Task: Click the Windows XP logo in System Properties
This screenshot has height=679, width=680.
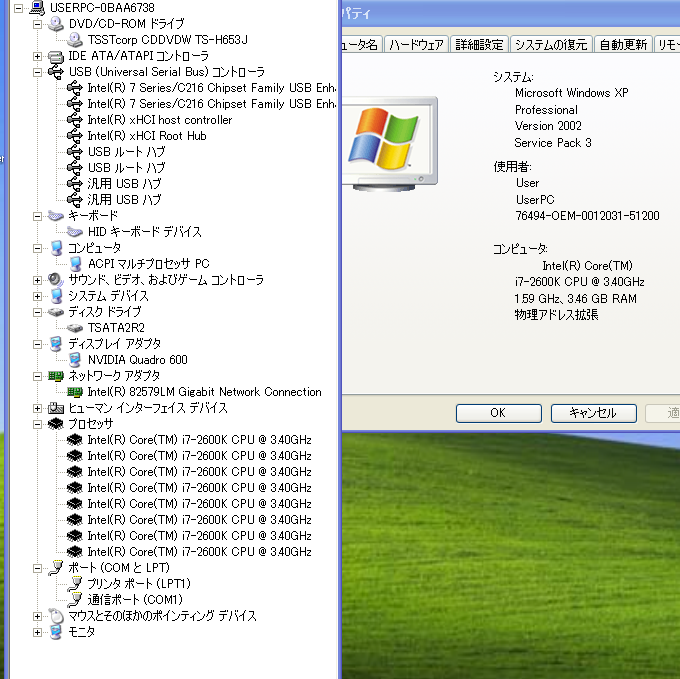Action: [x=384, y=138]
